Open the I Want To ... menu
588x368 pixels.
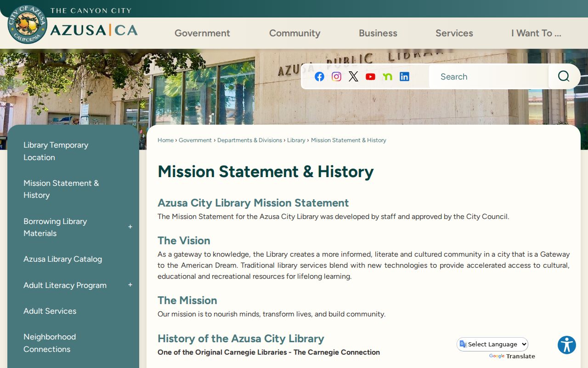[536, 33]
